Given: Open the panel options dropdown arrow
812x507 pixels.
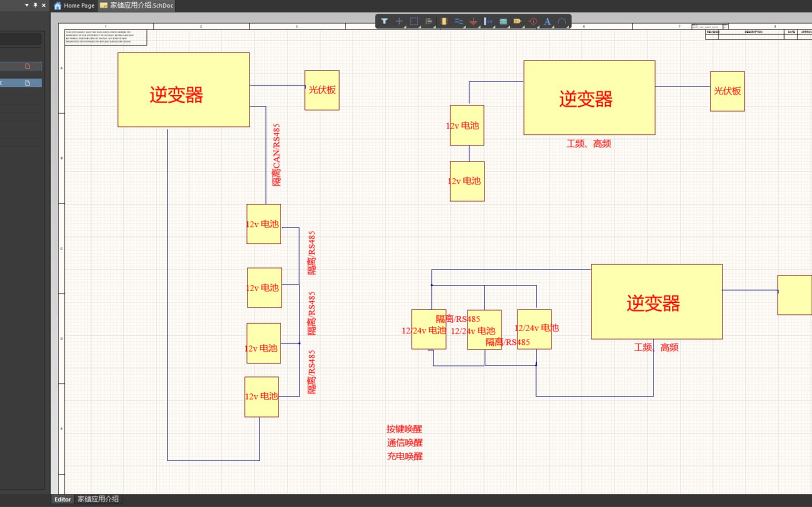Looking at the screenshot, I should 27,5.
